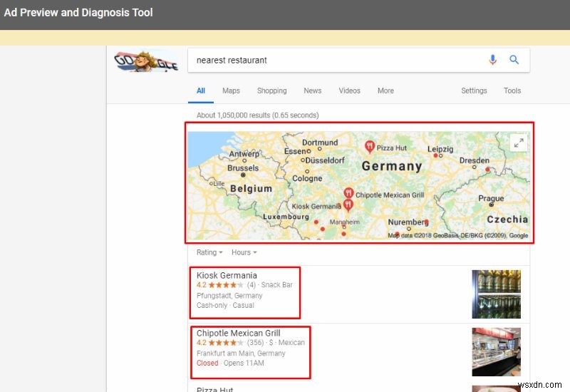Open the More search categories menu
This screenshot has height=392, width=570.
pos(385,91)
